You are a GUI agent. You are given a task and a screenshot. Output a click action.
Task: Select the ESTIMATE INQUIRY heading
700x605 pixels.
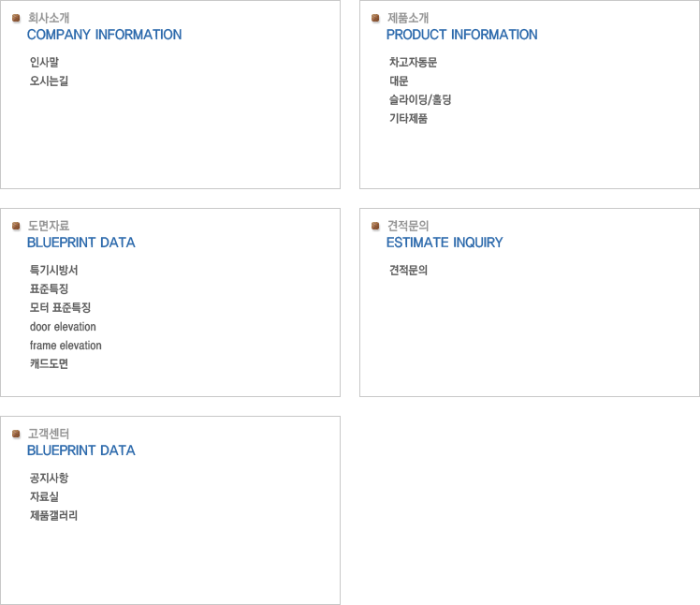(x=445, y=243)
